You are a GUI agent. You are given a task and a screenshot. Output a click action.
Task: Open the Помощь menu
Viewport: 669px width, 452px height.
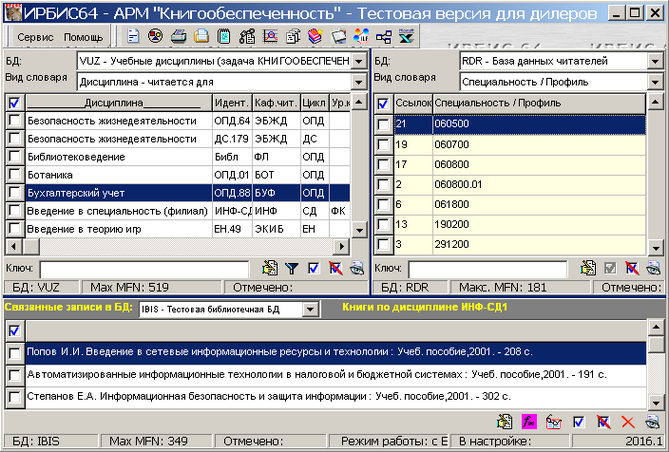click(x=83, y=38)
